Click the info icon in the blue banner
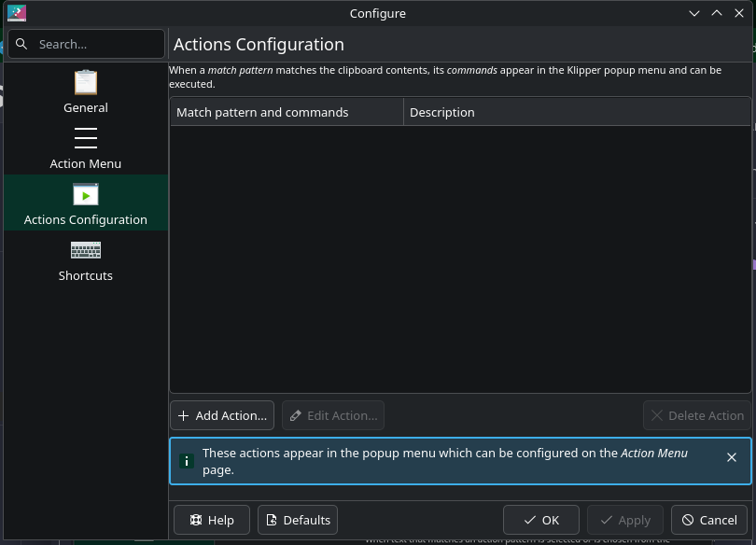This screenshot has height=545, width=756. pos(187,461)
